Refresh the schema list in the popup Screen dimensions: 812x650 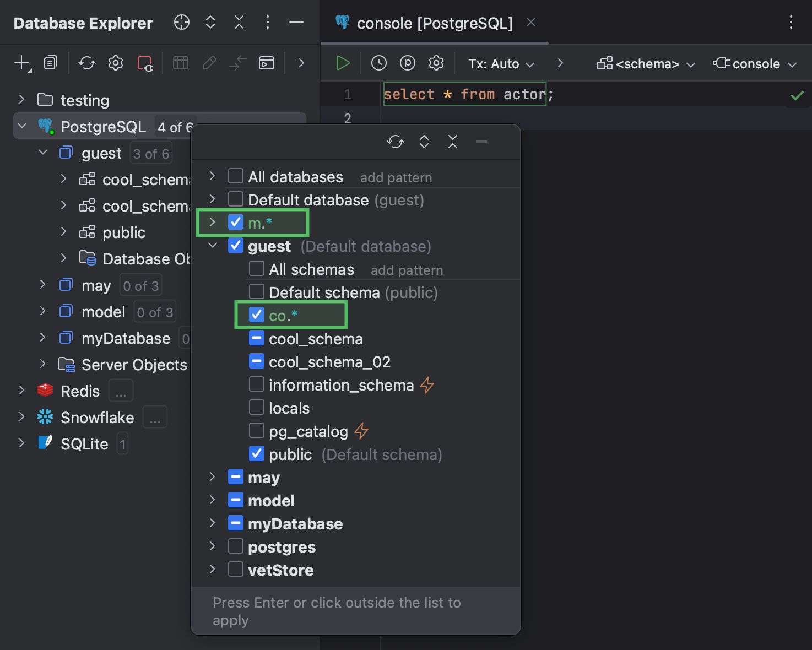pyautogui.click(x=395, y=142)
